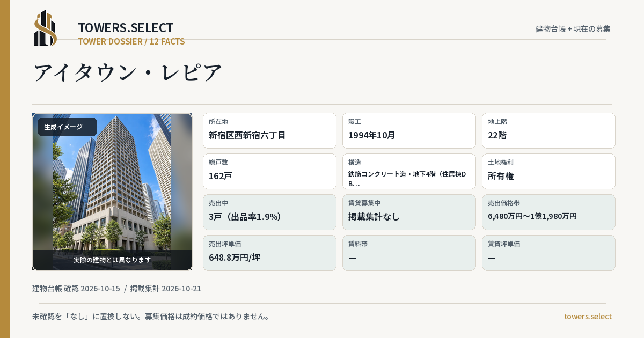The height and width of the screenshot is (338, 644).
Task: Select the 総戸数 card showing 162戸
Action: pos(269,171)
